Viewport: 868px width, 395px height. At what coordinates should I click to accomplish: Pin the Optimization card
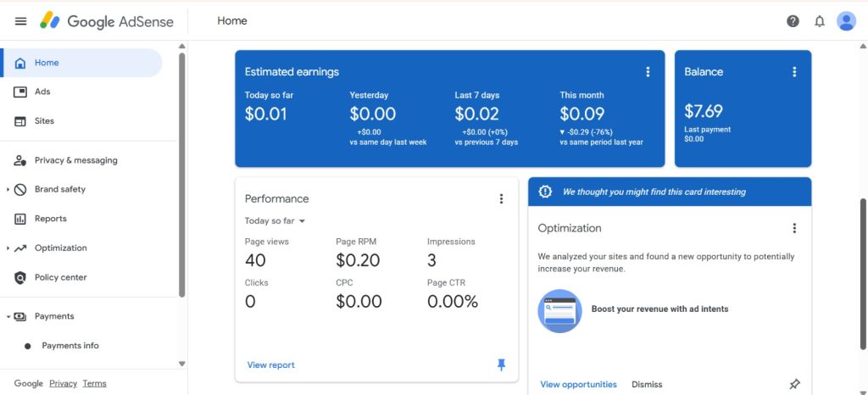tap(794, 384)
